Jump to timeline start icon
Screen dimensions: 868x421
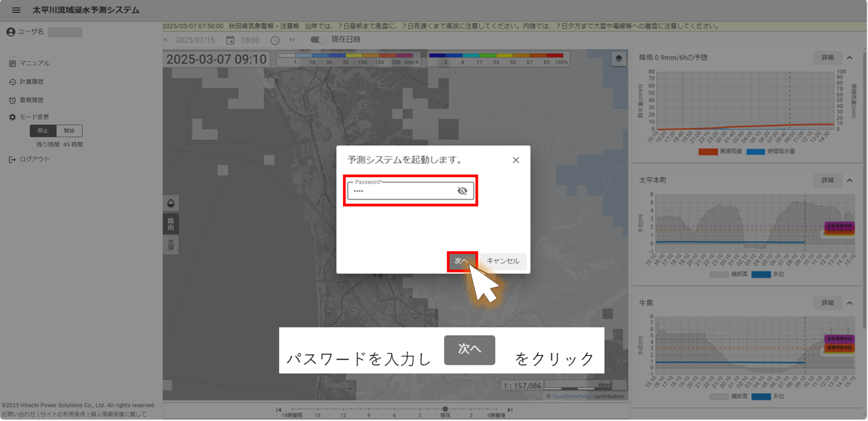pyautogui.click(x=279, y=410)
